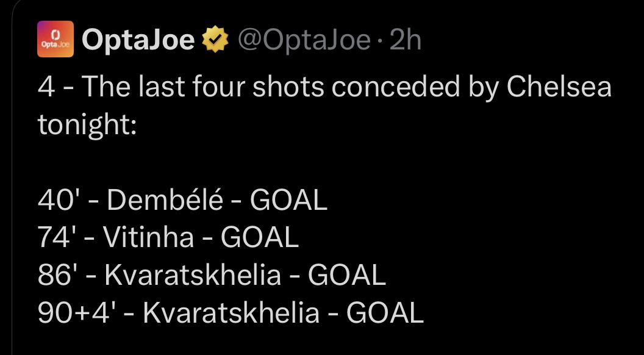Visit the @OptaJoe handle
Image resolution: width=644 pixels, height=355 pixels.
click(x=302, y=40)
